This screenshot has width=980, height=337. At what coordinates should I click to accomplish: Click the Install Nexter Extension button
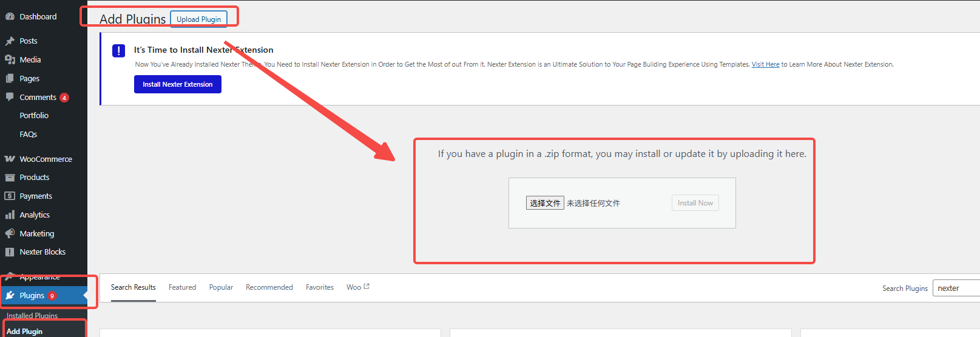(x=177, y=84)
